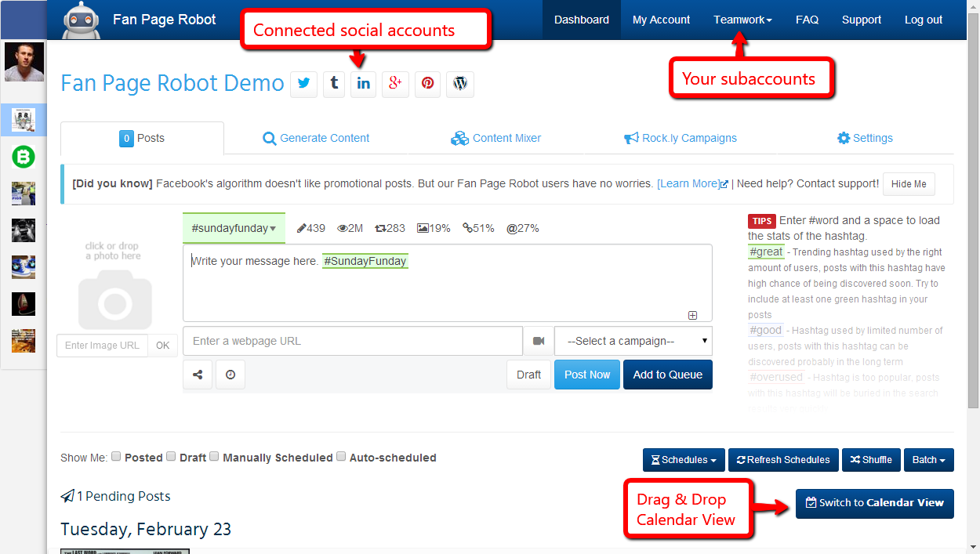Click the Draft button

coord(528,375)
